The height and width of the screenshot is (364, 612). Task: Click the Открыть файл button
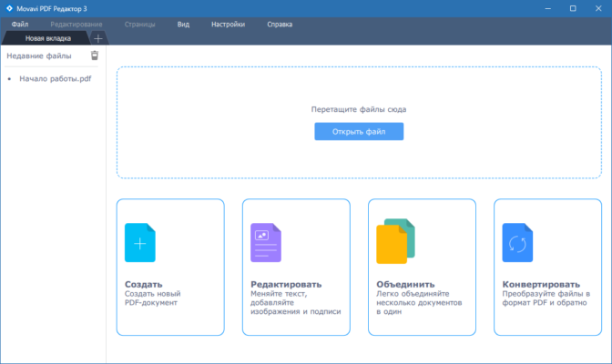click(359, 131)
